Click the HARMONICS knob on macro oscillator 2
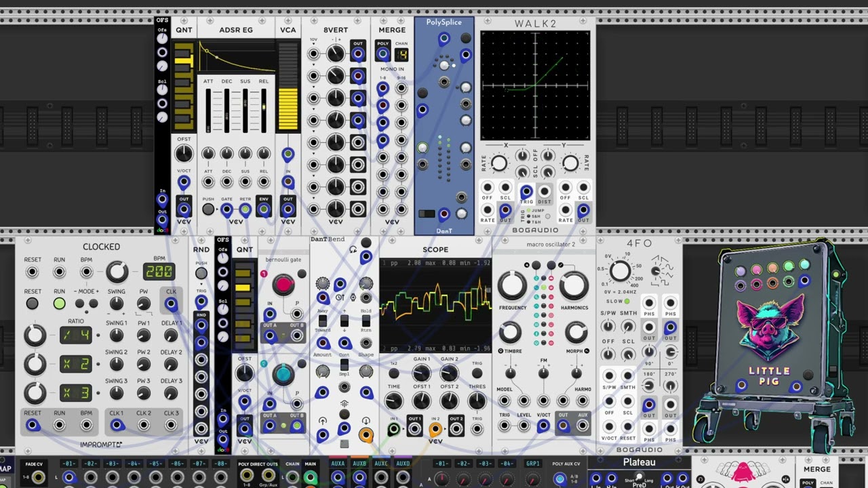The height and width of the screenshot is (488, 868). [574, 286]
